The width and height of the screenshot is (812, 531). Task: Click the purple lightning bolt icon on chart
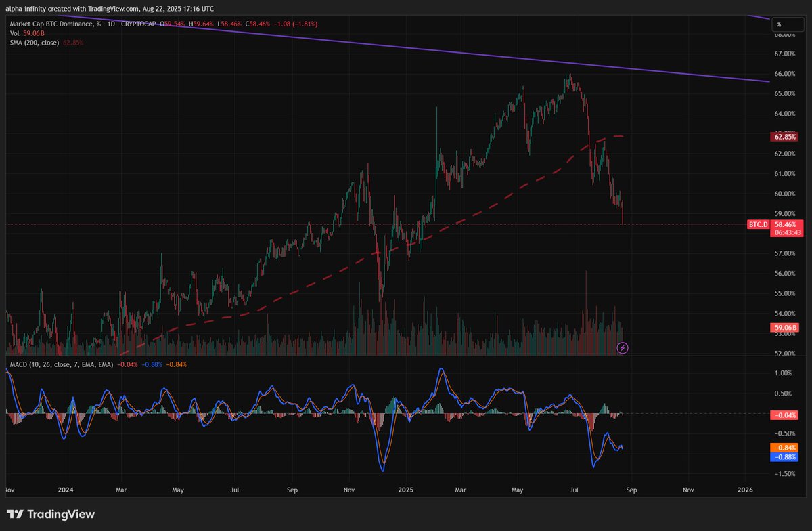click(623, 347)
